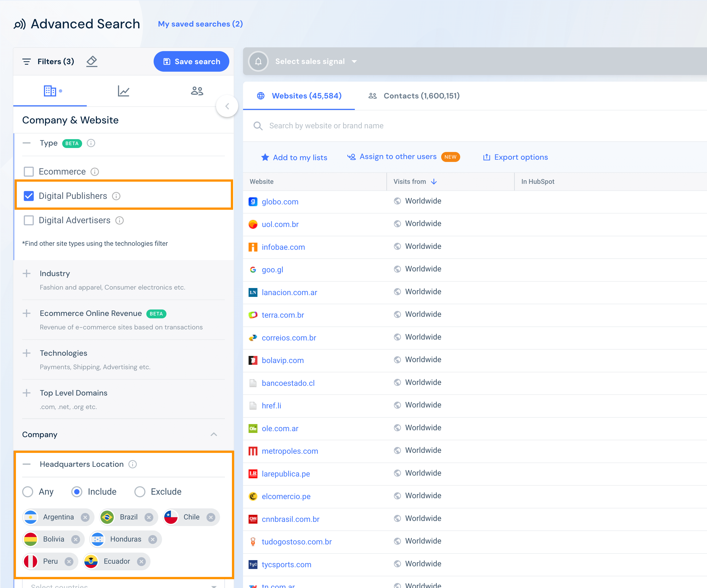
Task: Open the traffic analytics chart filter tab
Action: (x=124, y=91)
